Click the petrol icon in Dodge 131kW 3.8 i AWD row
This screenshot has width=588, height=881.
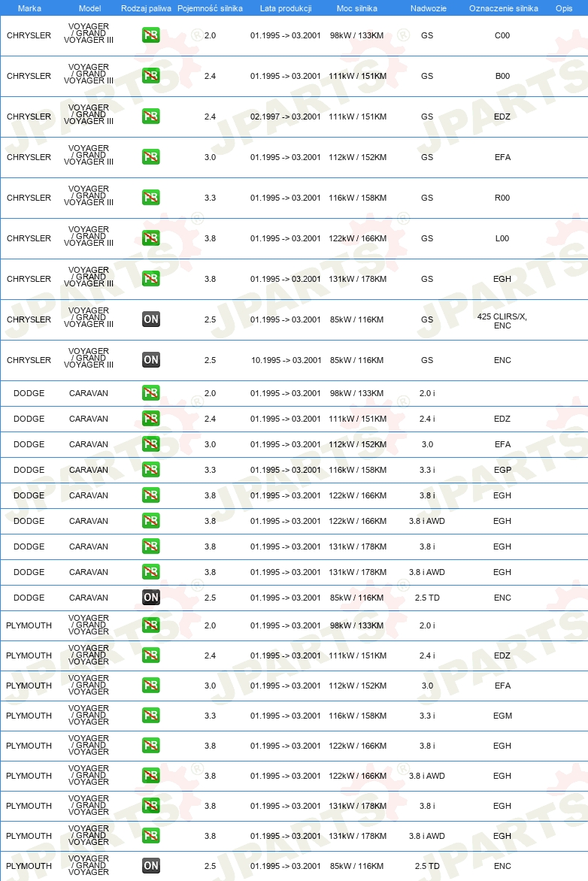pos(150,572)
